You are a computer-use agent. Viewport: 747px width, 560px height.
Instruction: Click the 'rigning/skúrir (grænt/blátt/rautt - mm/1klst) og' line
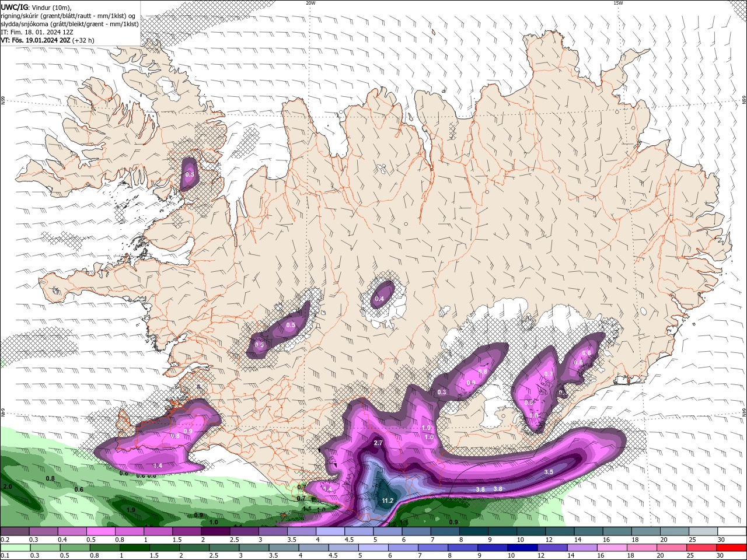pos(68,16)
